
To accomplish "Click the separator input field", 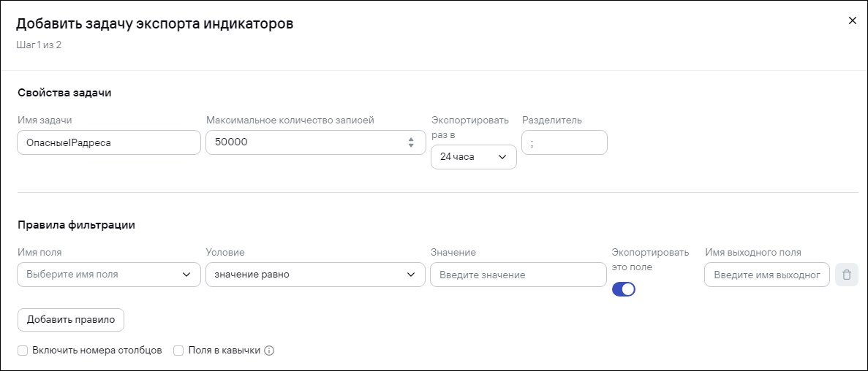I will [564, 142].
